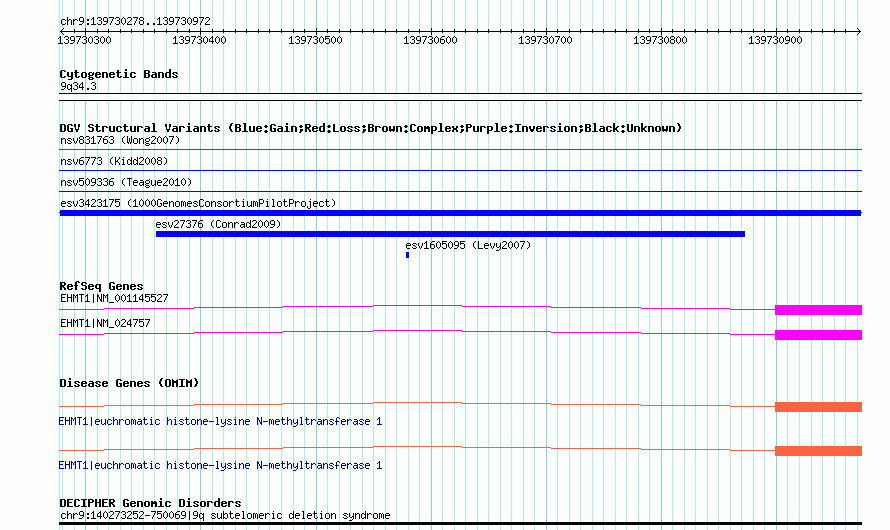Screen dimensions: 890x530
Task: Click variant label nsv509336 (Teague2010)
Action: pos(126,182)
